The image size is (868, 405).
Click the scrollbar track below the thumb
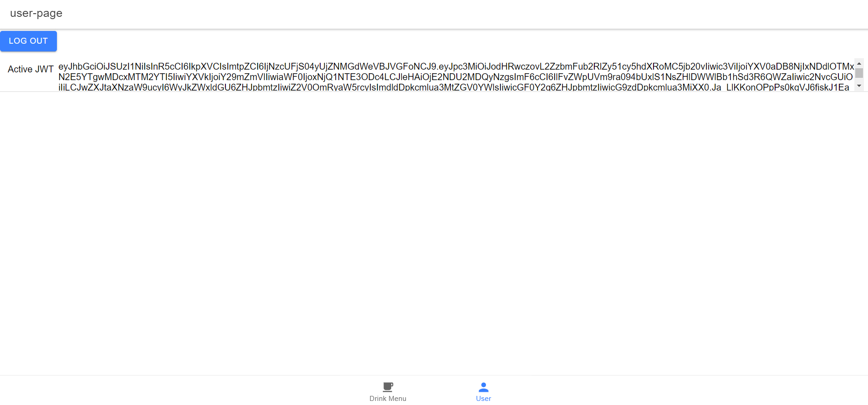click(859, 81)
